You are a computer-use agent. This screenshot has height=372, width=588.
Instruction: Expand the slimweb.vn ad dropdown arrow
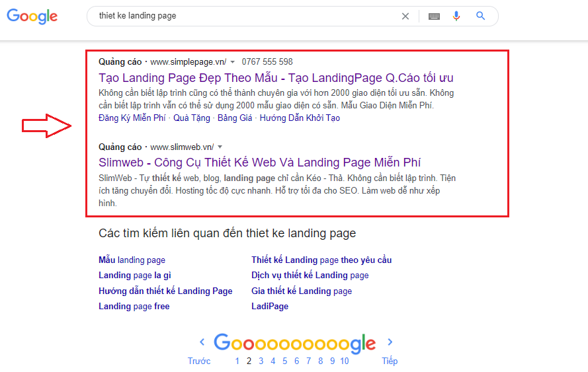[x=220, y=147]
